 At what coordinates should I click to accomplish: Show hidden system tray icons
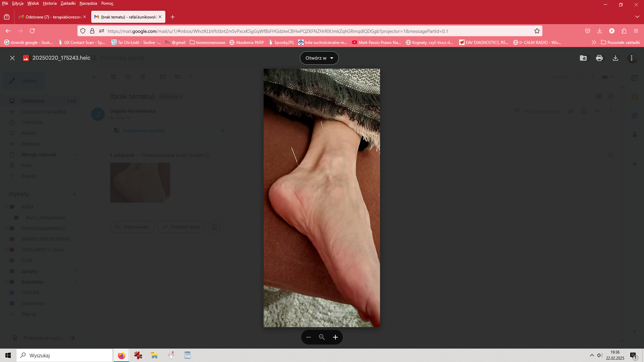click(592, 355)
